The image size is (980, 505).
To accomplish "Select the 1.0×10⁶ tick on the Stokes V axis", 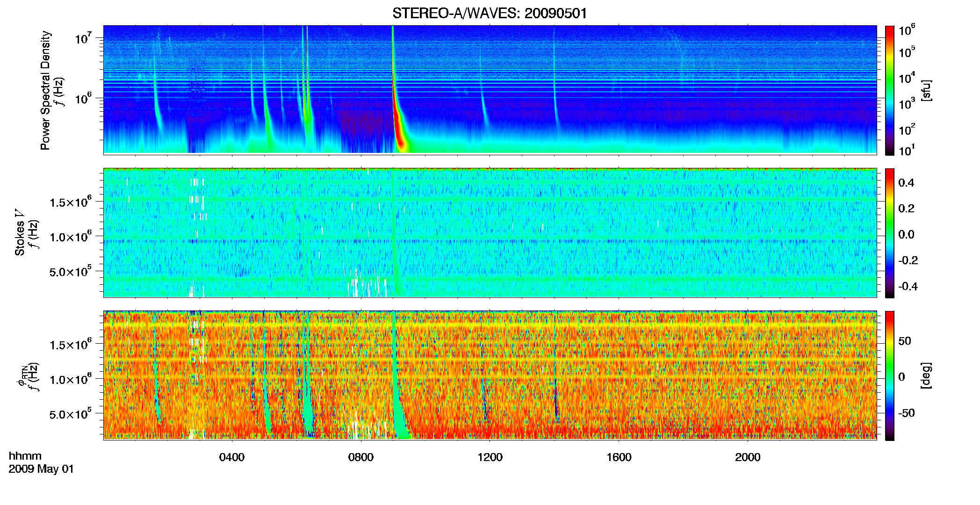I will click(x=71, y=237).
